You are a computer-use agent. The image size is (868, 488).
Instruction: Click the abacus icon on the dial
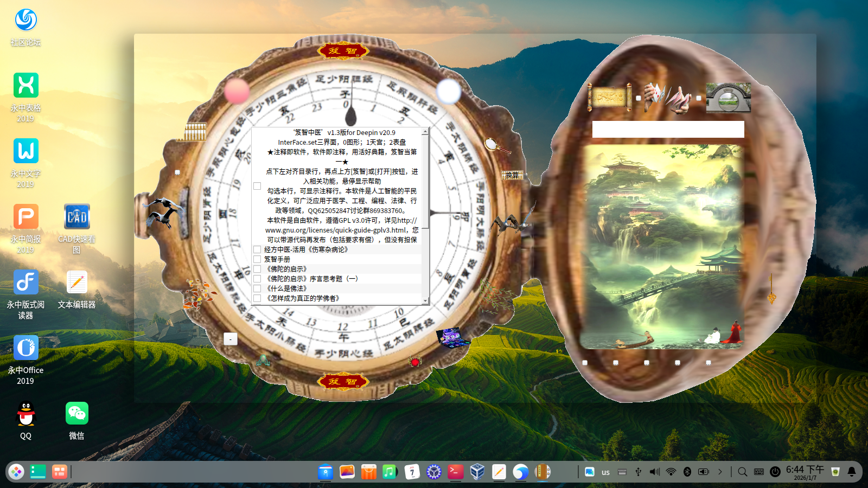pos(195,132)
